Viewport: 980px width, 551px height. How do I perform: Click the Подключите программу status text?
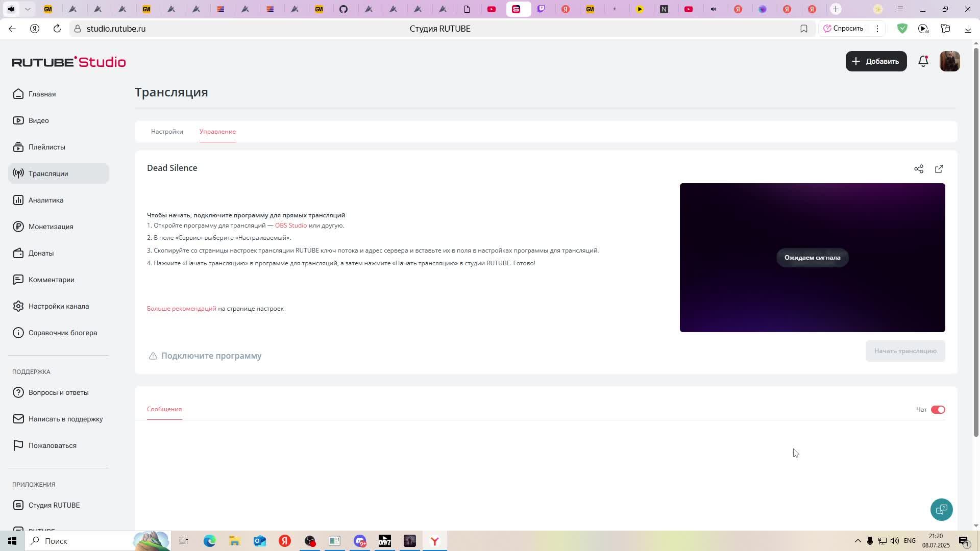(211, 356)
